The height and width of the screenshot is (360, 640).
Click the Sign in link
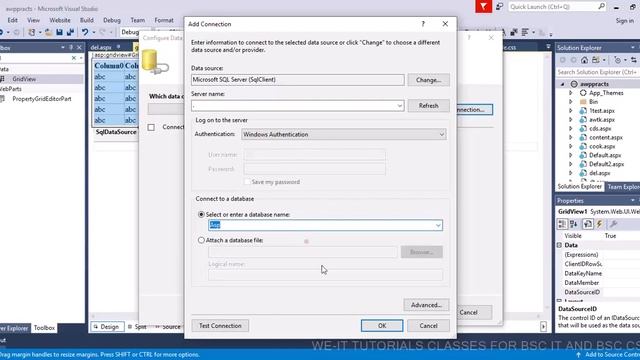[624, 20]
